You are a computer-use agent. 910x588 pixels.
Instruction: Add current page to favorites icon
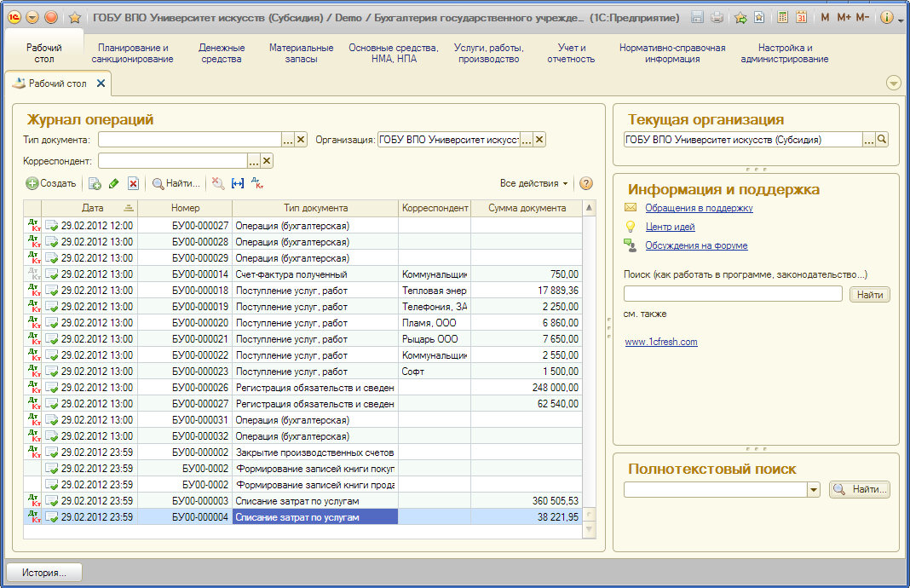tap(740, 17)
